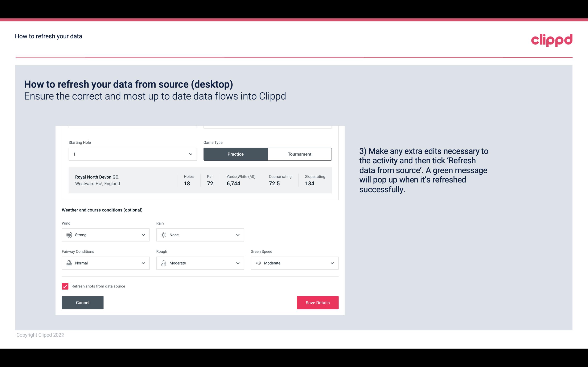The width and height of the screenshot is (588, 367).
Task: Click the Save Details button
Action: pyautogui.click(x=317, y=303)
